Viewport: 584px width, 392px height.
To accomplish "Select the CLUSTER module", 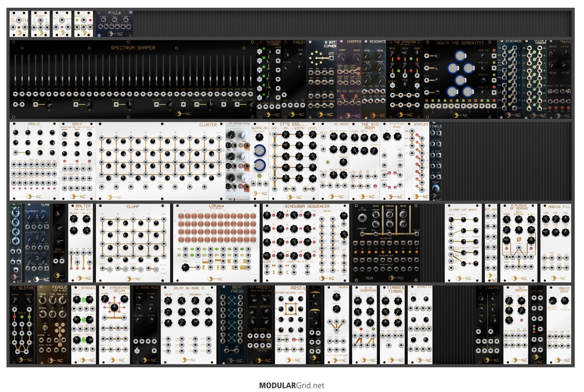I will [x=161, y=161].
